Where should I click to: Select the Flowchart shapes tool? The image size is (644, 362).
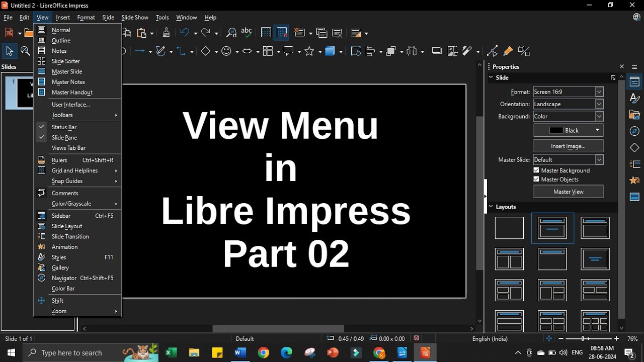[x=268, y=51]
